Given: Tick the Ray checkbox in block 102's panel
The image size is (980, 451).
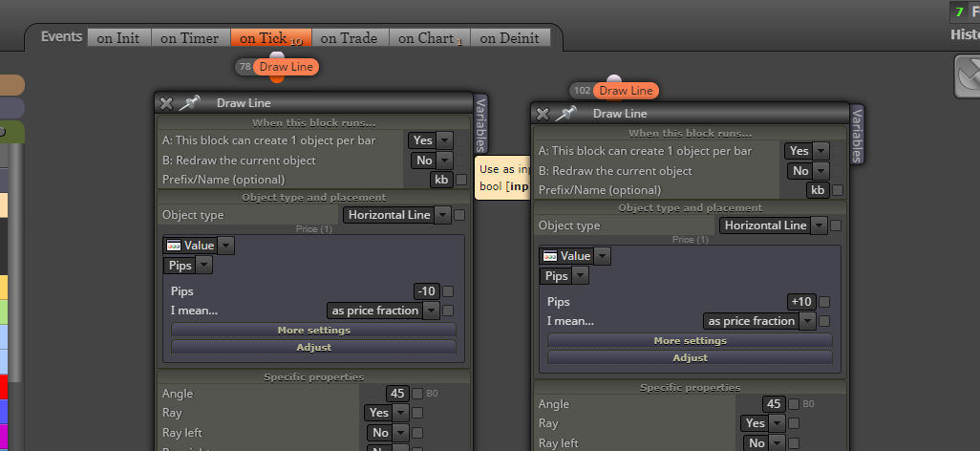Looking at the screenshot, I should tap(794, 423).
